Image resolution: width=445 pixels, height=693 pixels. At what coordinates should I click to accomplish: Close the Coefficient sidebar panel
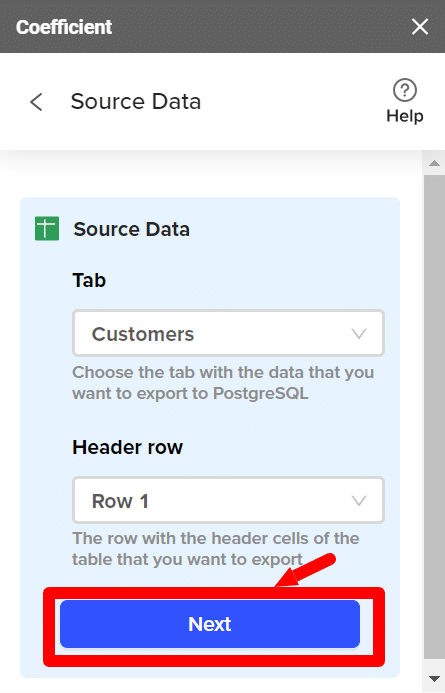(419, 27)
